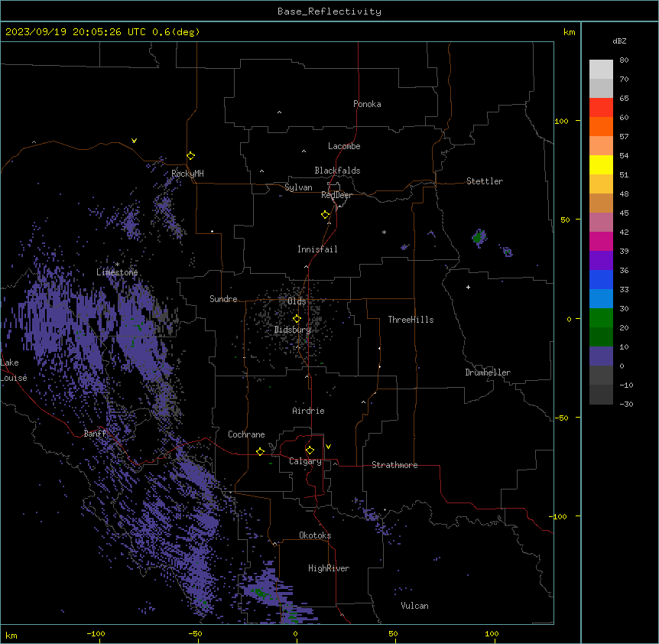Select the Olds label

[297, 301]
